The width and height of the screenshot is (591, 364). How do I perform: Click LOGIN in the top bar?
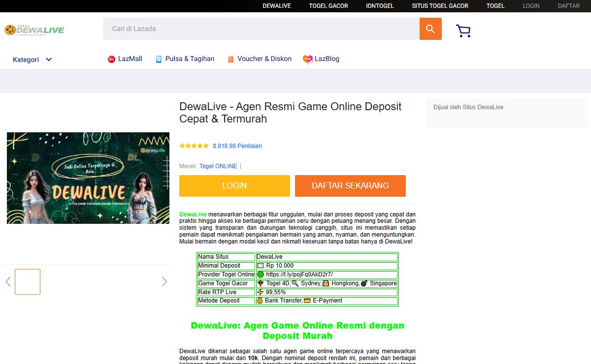point(531,6)
